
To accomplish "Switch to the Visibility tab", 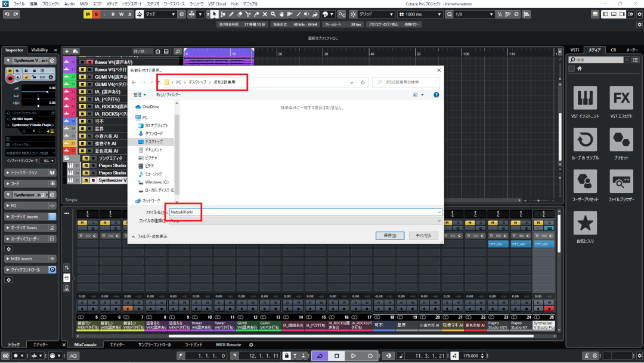I will tap(39, 50).
